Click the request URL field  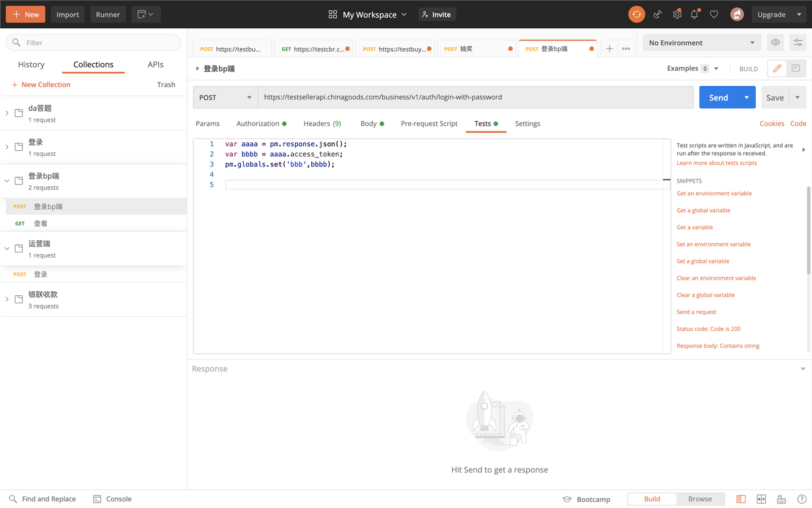475,97
